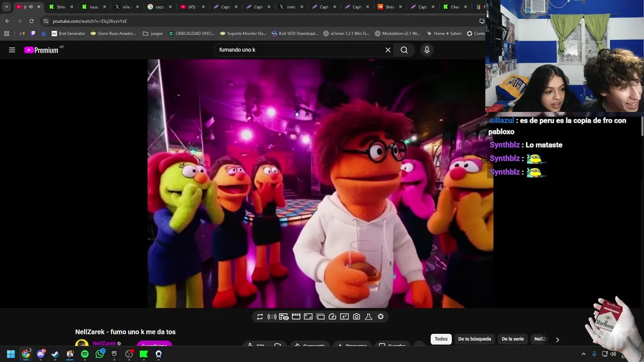Image resolution: width=644 pixels, height=362 pixels.
Task: Open Steam from the taskbar
Action: pyautogui.click(x=55, y=354)
